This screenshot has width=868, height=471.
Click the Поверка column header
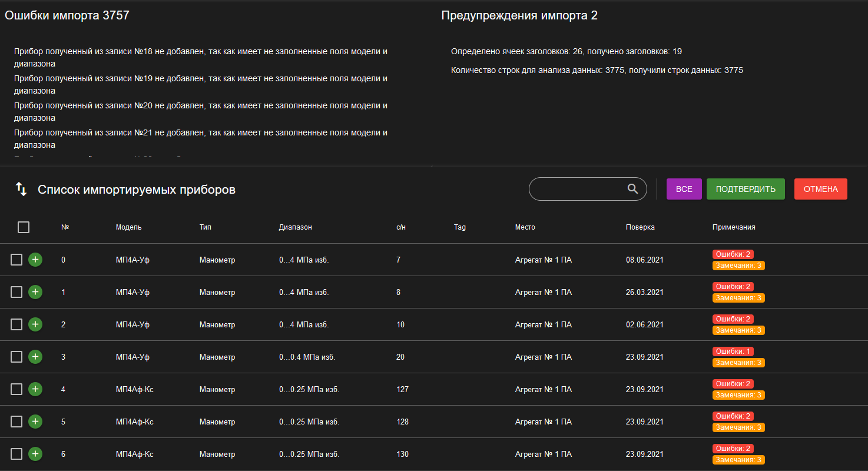(x=640, y=227)
